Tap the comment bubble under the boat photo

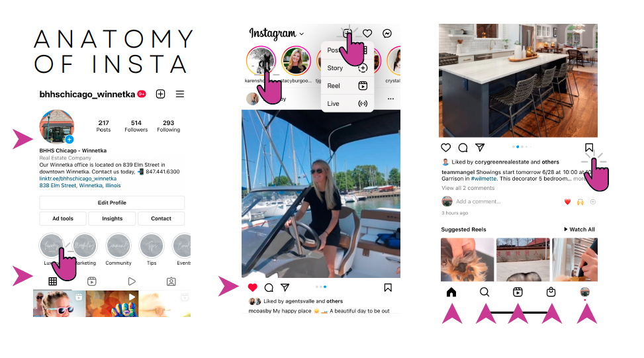[x=269, y=287]
